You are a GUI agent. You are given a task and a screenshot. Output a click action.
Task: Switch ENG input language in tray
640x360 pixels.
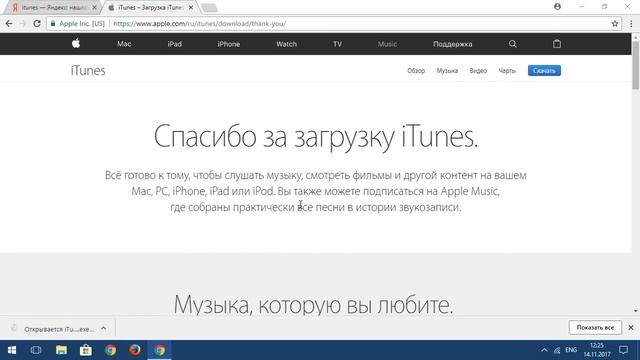[x=571, y=350]
